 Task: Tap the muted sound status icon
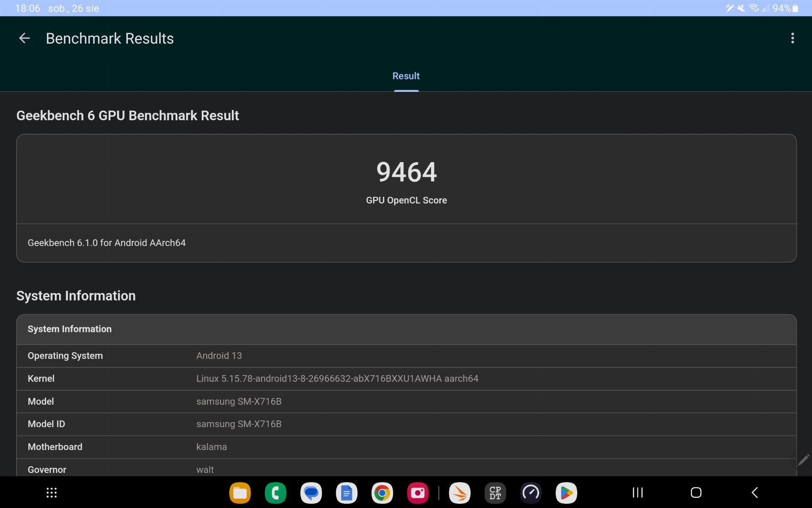[x=741, y=8]
